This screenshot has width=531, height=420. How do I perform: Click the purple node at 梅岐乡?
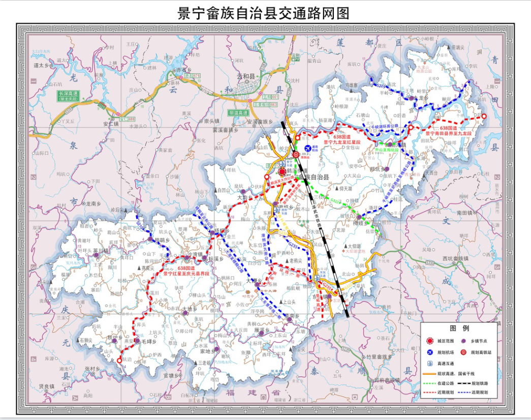(x=359, y=217)
